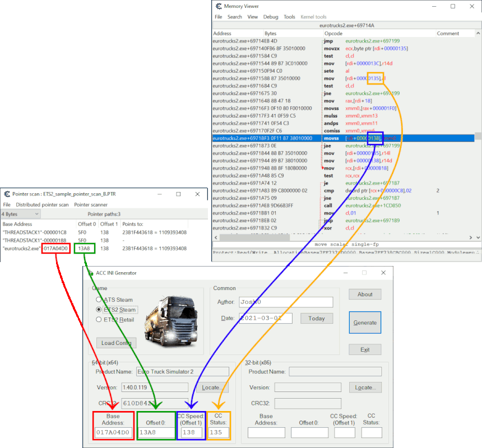Select the mulss xmm0,xmm13 instruction row

click(343, 116)
